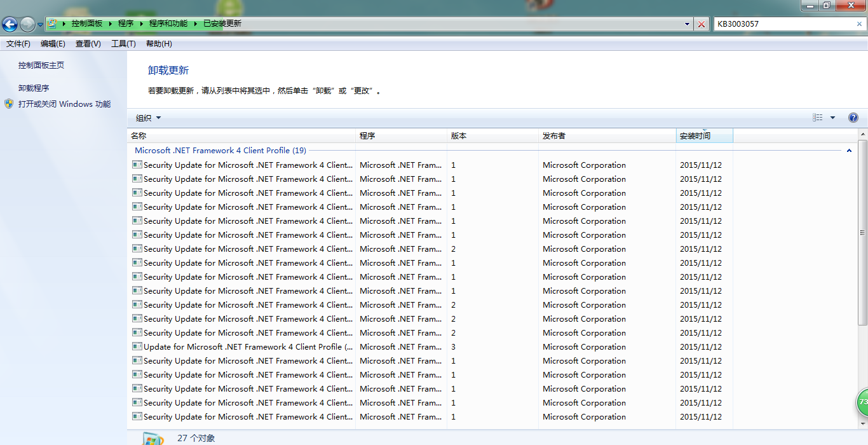Viewport: 868px width, 445px height.
Task: Open 程序和功能 breadcrumb in address bar
Action: click(x=168, y=24)
